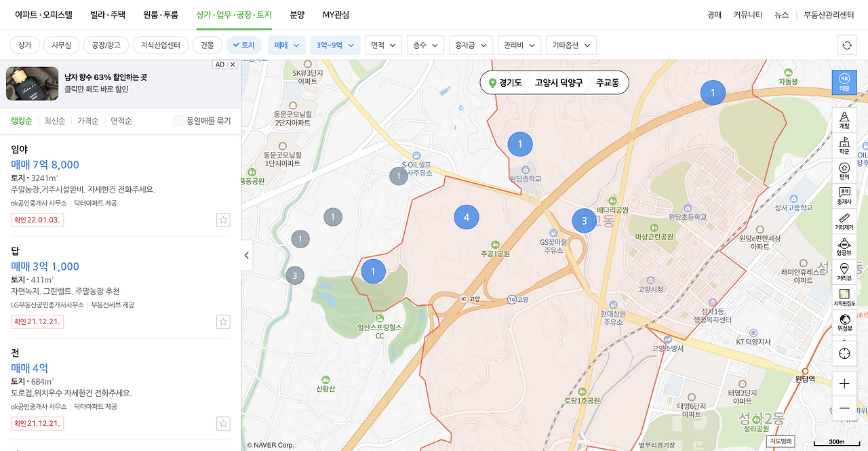Screen dimensions: 868x451
Task: Refresh the listing results
Action: (x=846, y=44)
